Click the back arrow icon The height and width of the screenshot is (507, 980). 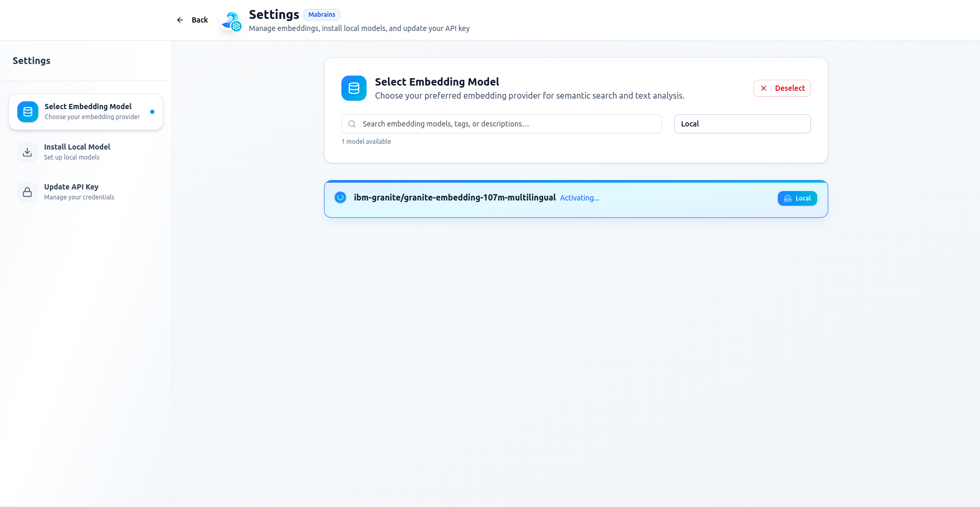(x=180, y=20)
